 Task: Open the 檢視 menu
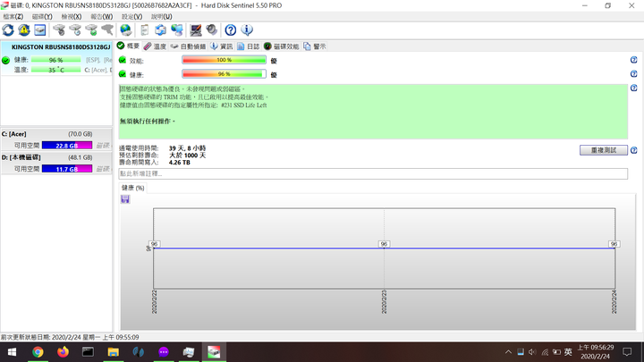pos(72,16)
